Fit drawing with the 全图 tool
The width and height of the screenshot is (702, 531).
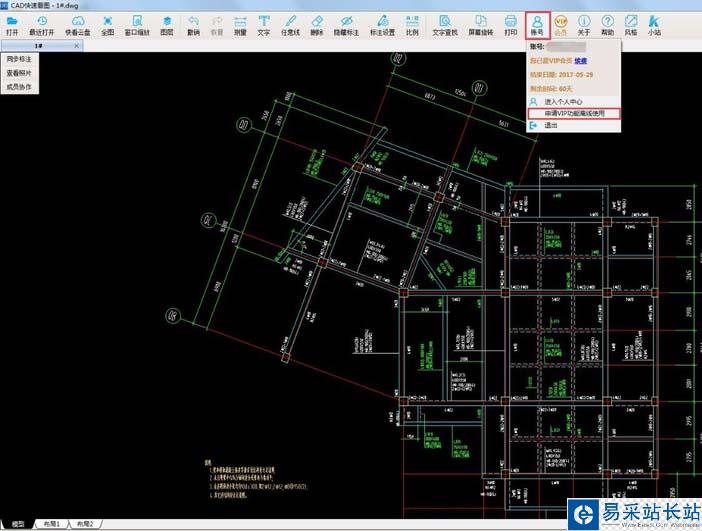107,26
